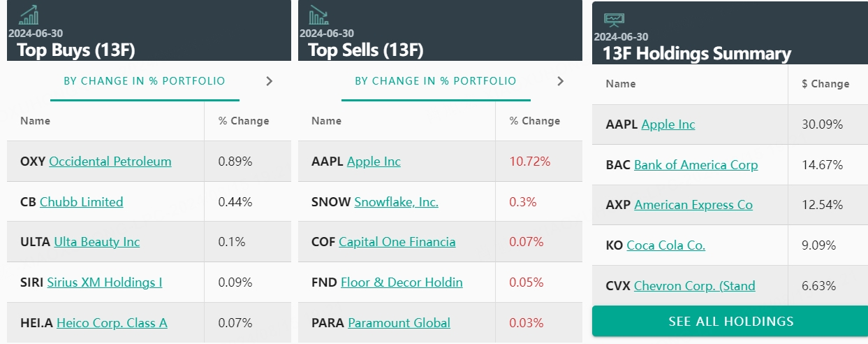Expand next view arrow in Top Sells
868x344 pixels.
560,81
